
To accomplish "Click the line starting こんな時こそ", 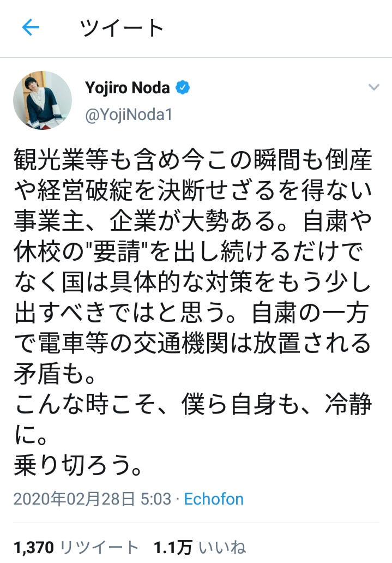I will 193,404.
